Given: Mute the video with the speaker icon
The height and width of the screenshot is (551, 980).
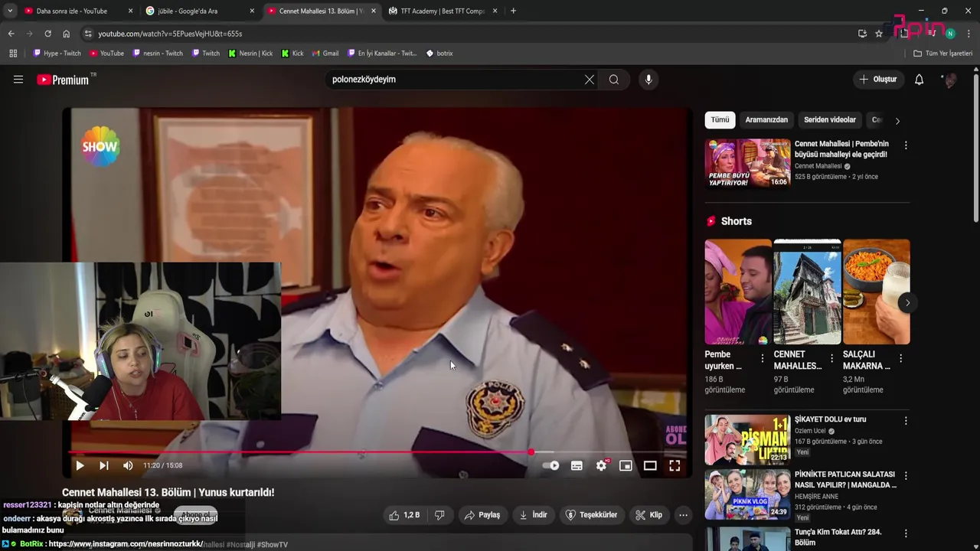Looking at the screenshot, I should 128,465.
